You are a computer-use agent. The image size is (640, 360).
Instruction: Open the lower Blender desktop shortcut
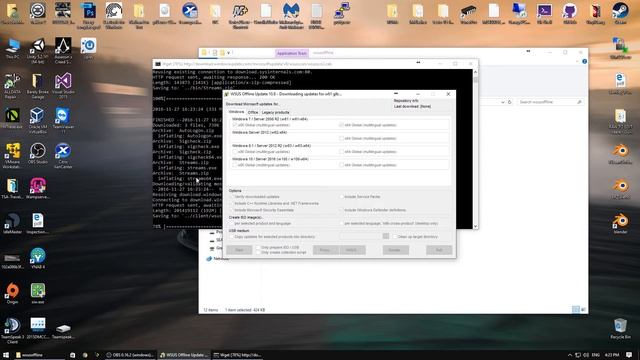620,224
